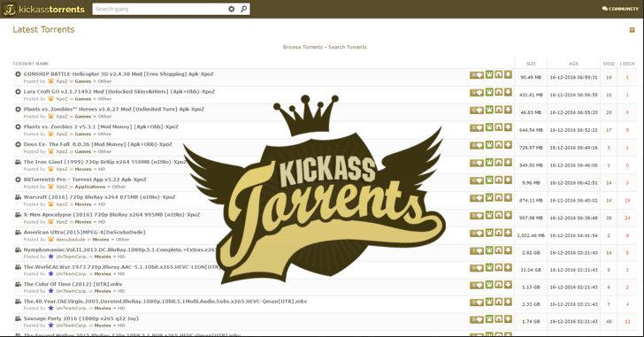Download torrent for Deus Ex- The Fall
This screenshot has width=644, height=337.
pos(508,145)
